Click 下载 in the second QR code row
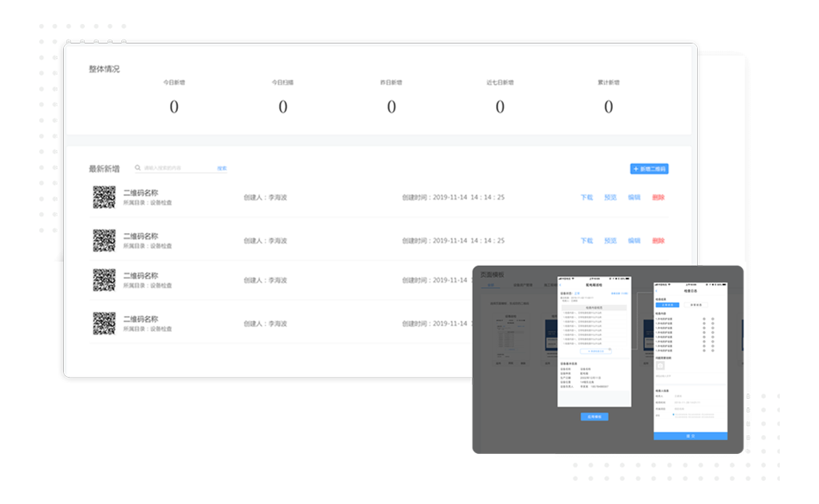The height and width of the screenshot is (504, 819). (x=587, y=241)
